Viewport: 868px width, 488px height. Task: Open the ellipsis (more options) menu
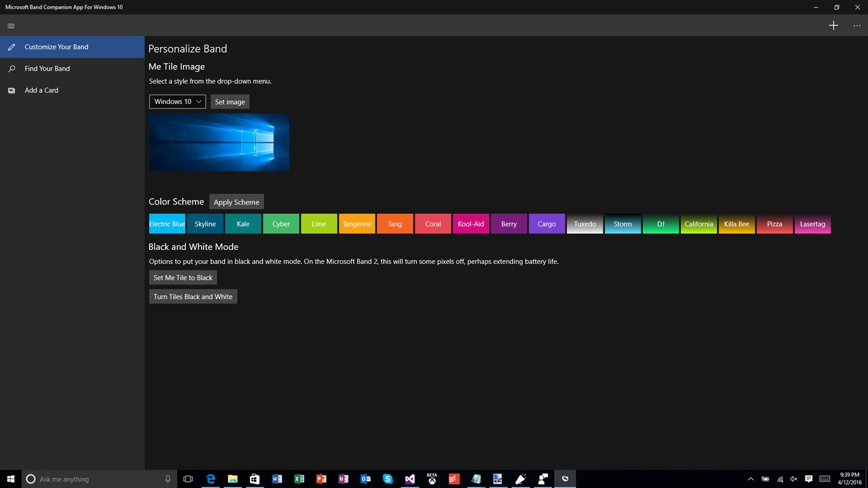tap(857, 25)
